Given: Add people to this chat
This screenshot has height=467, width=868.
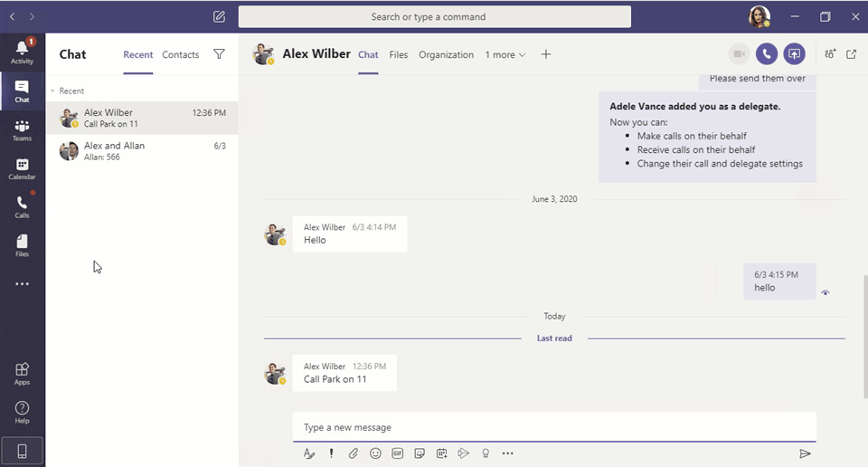Looking at the screenshot, I should pos(830,53).
